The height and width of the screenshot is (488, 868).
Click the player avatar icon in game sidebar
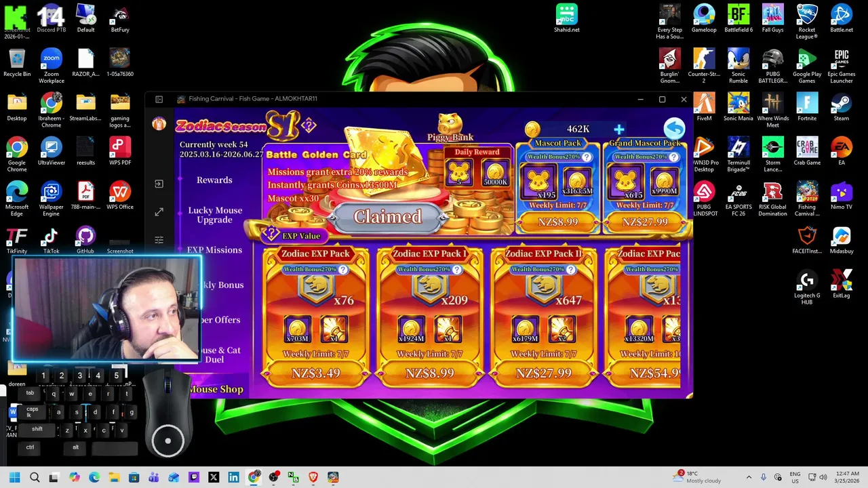click(159, 123)
